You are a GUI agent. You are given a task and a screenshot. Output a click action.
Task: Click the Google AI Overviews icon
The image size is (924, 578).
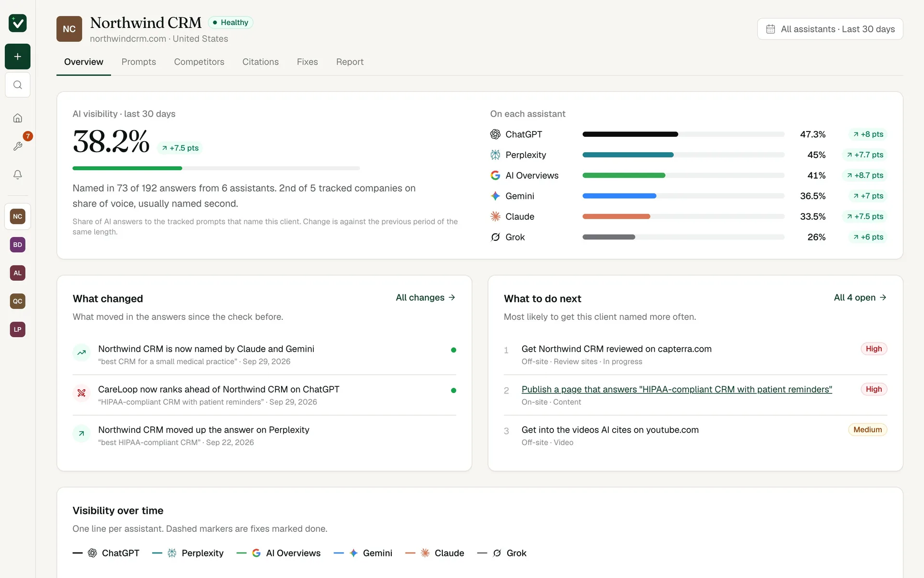(x=495, y=175)
